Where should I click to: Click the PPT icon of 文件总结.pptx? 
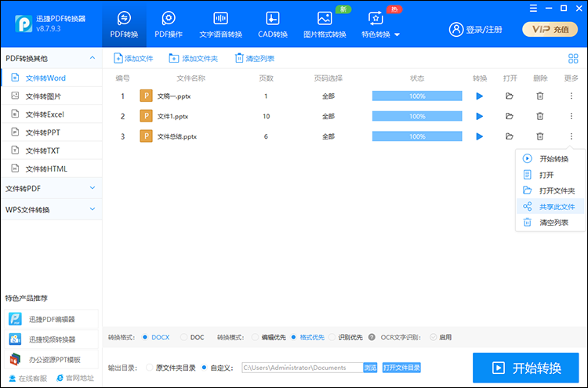pos(147,136)
